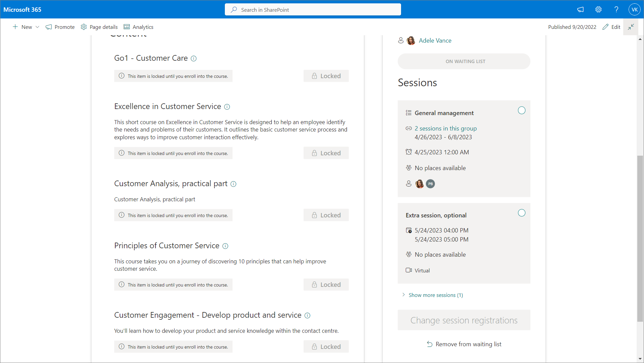Select the Extra session, optional radio button
This screenshot has height=363, width=644.
coord(521,213)
